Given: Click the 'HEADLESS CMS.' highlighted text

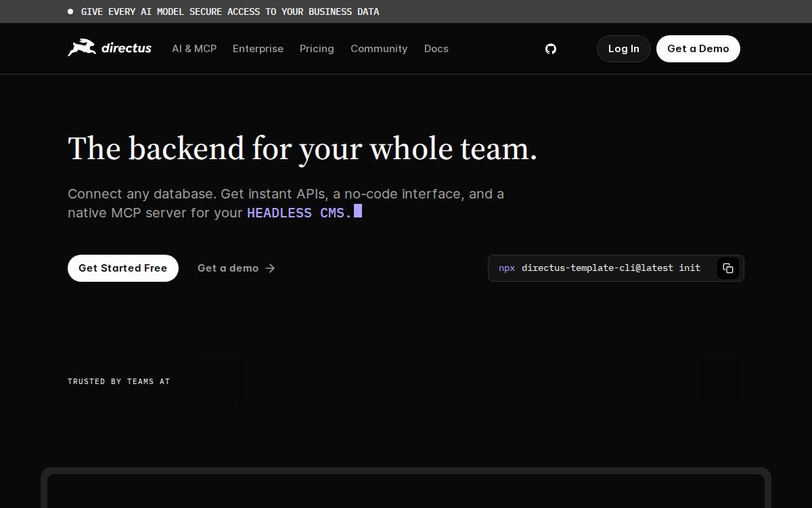Looking at the screenshot, I should [x=299, y=213].
